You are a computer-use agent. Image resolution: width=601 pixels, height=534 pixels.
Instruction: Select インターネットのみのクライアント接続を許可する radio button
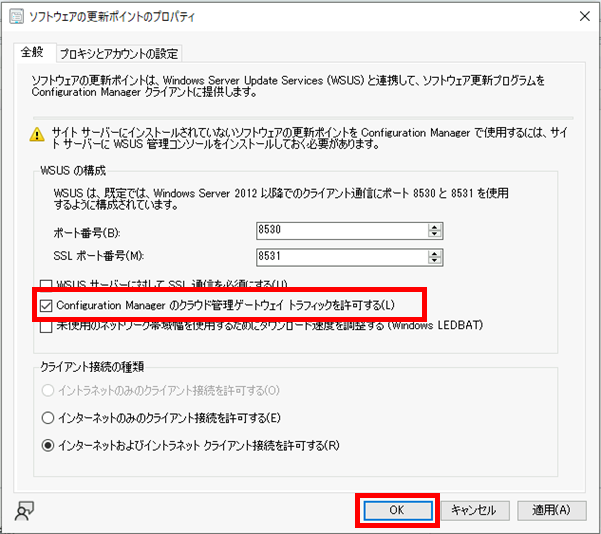[x=48, y=417]
